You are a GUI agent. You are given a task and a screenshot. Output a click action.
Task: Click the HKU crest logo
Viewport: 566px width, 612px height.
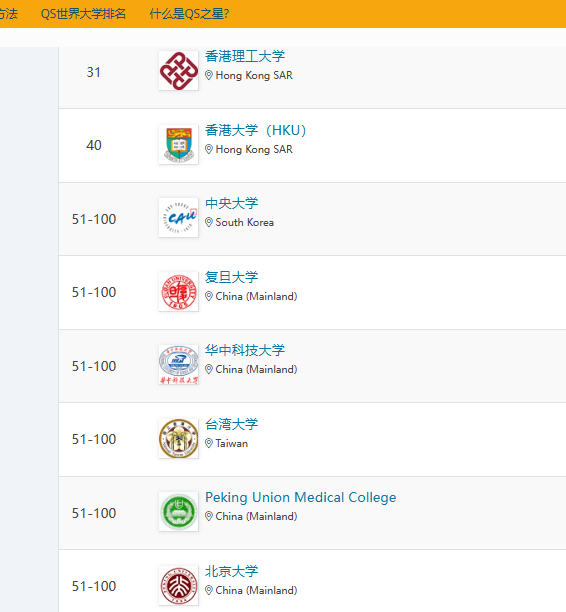178,144
